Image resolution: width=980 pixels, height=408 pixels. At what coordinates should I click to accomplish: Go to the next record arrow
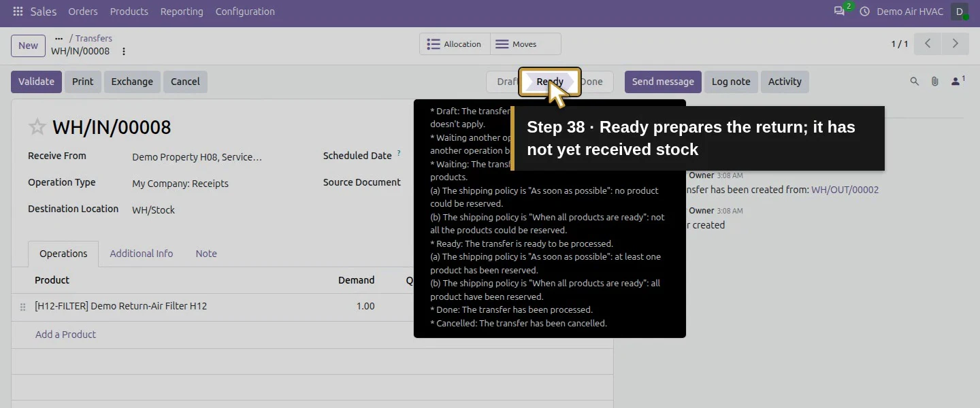(x=955, y=44)
